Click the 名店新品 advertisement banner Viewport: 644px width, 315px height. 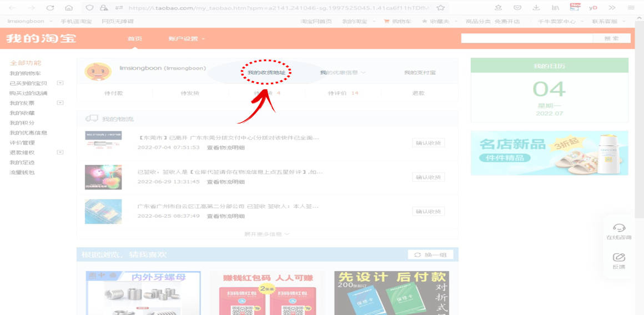(x=550, y=153)
